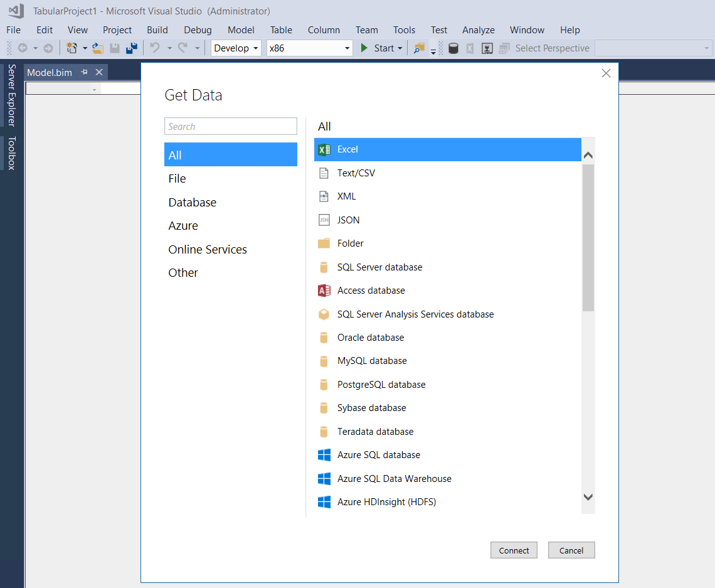
Task: Choose the Access database source
Action: pos(447,290)
